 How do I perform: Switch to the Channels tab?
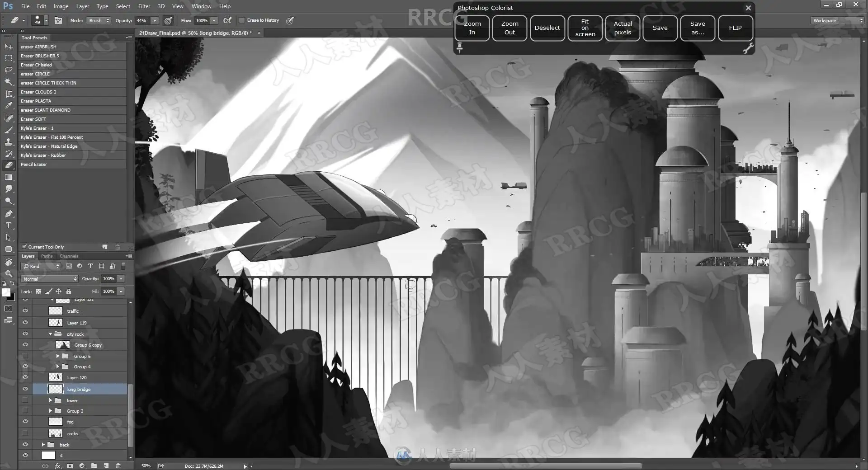[69, 256]
